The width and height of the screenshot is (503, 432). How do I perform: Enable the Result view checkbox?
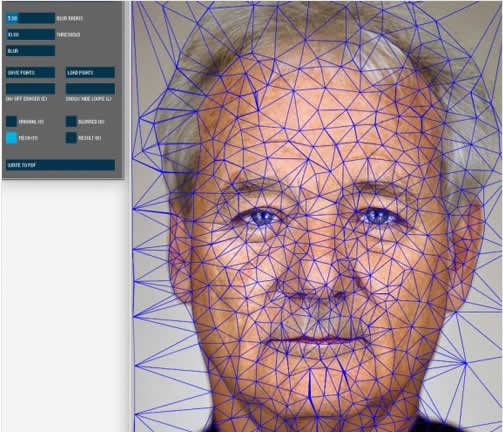[x=71, y=138]
